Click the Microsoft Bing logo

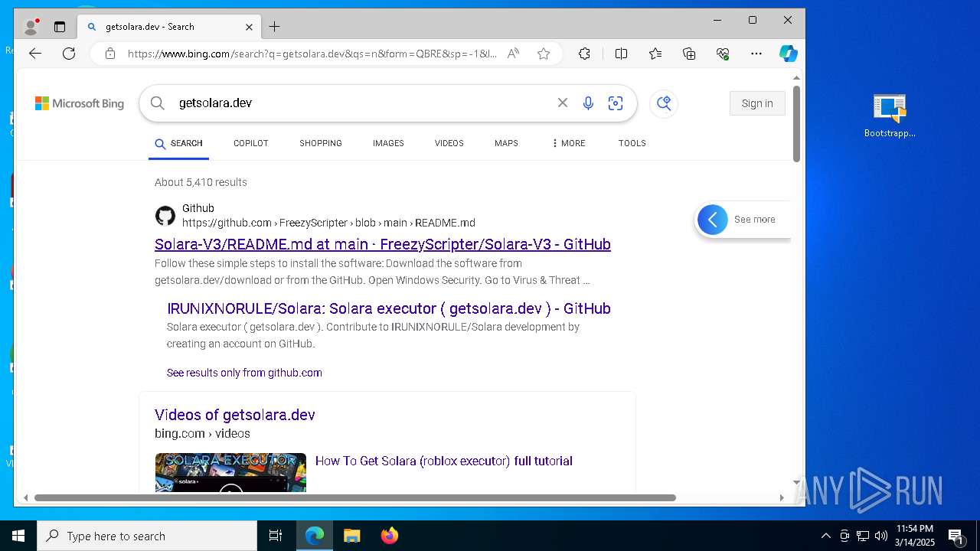[80, 103]
